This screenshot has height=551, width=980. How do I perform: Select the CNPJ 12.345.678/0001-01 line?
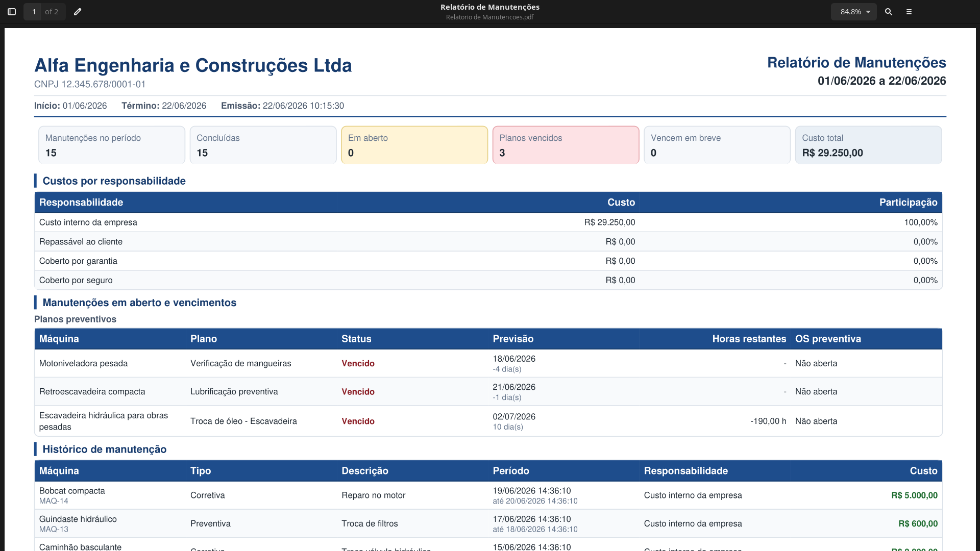click(x=90, y=84)
